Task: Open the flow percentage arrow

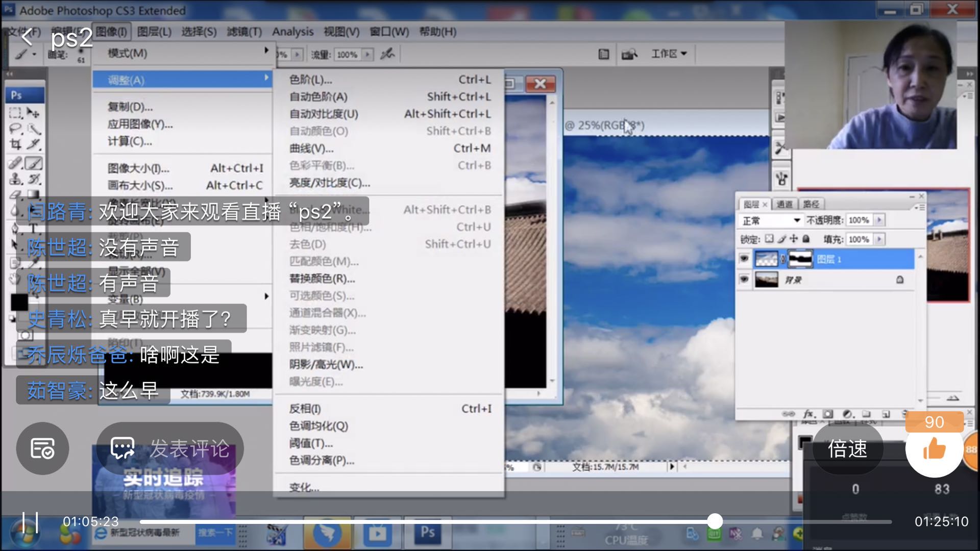Action: (367, 54)
